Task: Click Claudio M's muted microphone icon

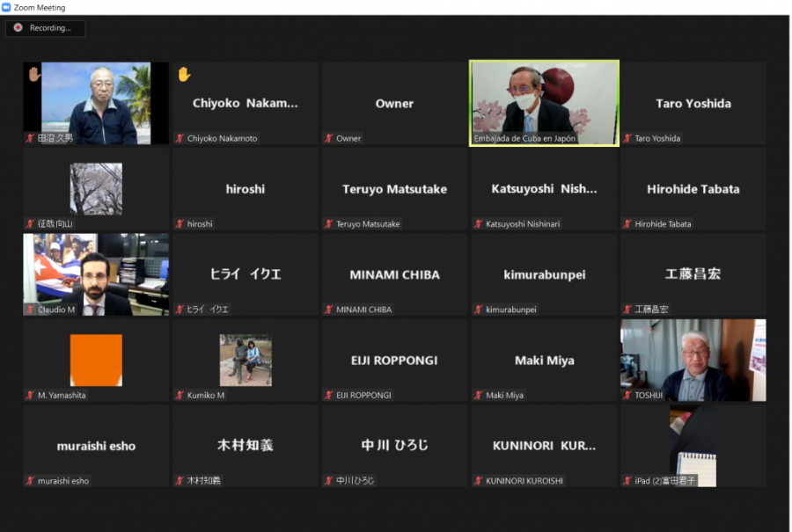Action: pyautogui.click(x=30, y=310)
